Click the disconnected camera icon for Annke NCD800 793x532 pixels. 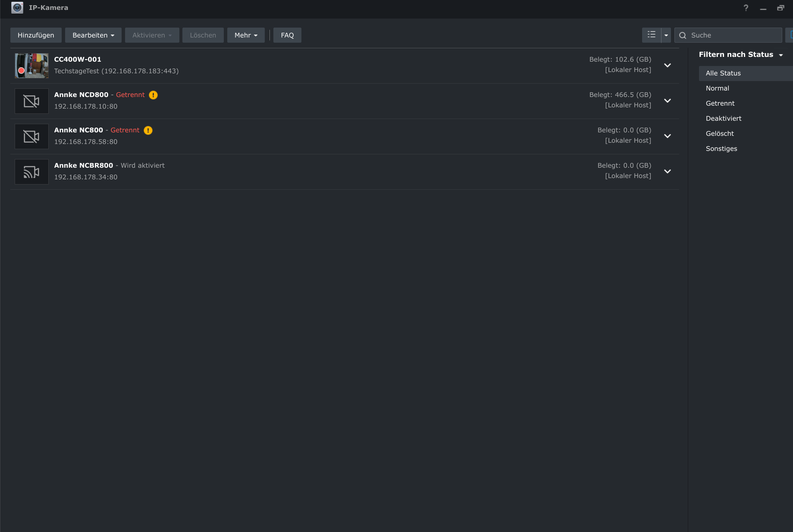(x=31, y=101)
